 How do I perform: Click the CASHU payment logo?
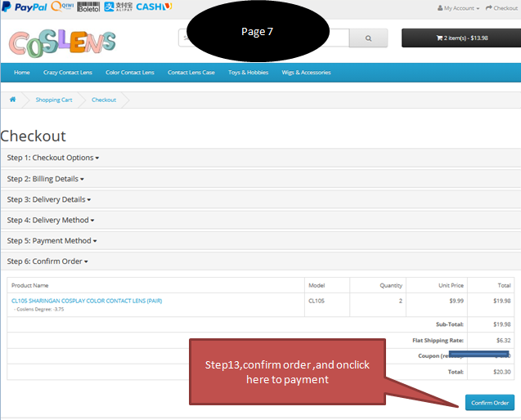tap(153, 7)
